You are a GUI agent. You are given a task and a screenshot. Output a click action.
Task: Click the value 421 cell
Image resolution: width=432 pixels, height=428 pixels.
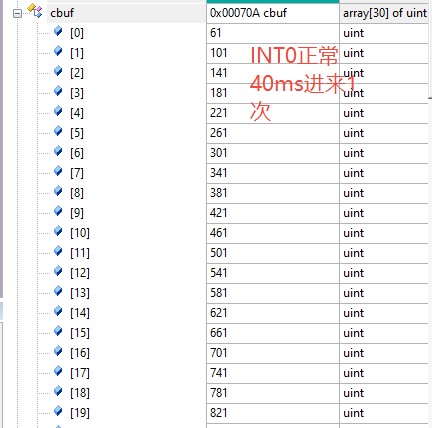click(x=273, y=213)
